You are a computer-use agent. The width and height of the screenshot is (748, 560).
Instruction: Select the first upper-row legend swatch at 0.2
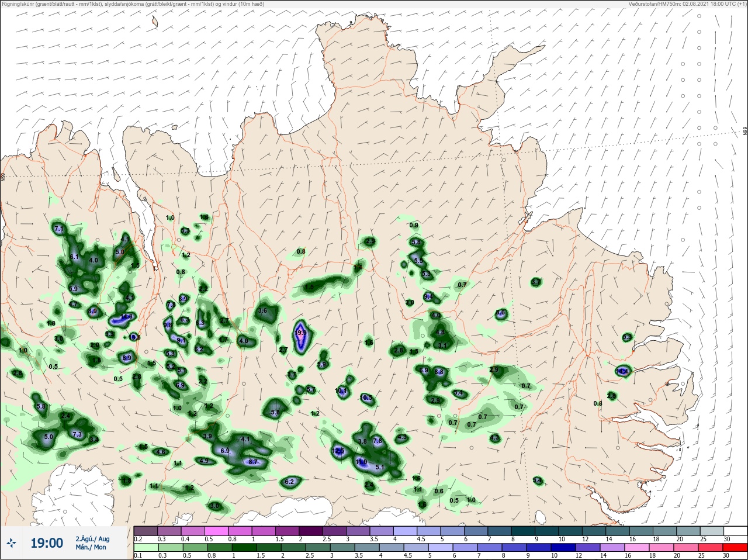146,531
